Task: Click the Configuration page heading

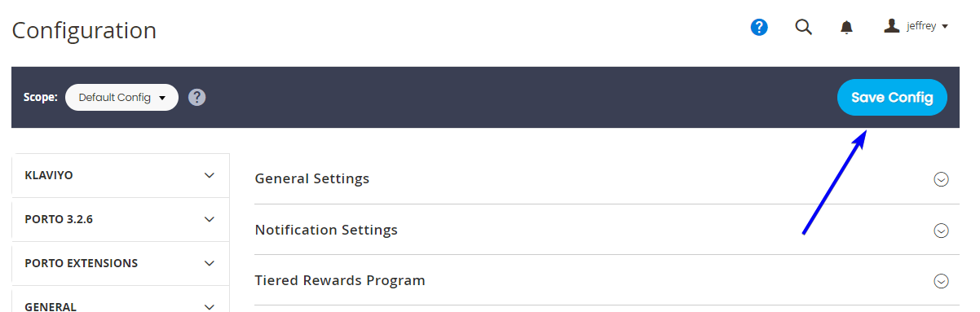Action: coord(84,30)
